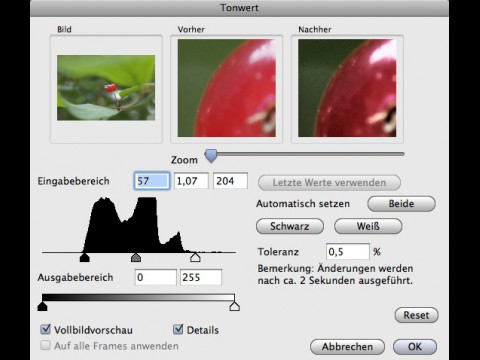Click the Toleranz field showing 0,5
The width and height of the screenshot is (480, 360).
(x=348, y=252)
